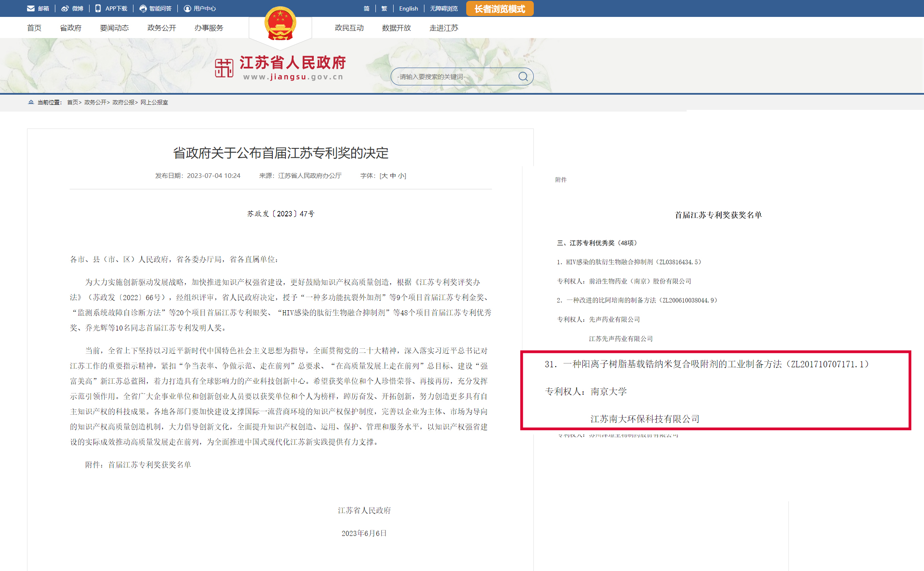Image resolution: width=924 pixels, height=571 pixels.
Task: Open the Weibo icon link
Action: [65, 8]
